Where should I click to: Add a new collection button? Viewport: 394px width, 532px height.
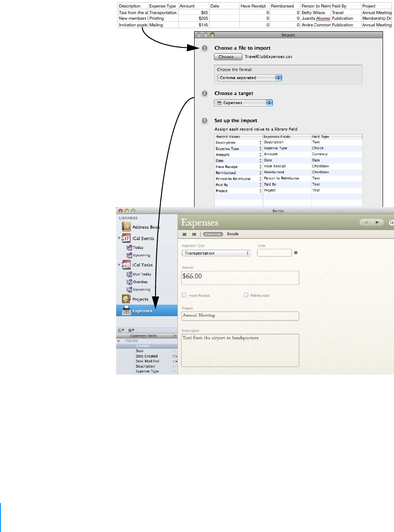[131, 330]
